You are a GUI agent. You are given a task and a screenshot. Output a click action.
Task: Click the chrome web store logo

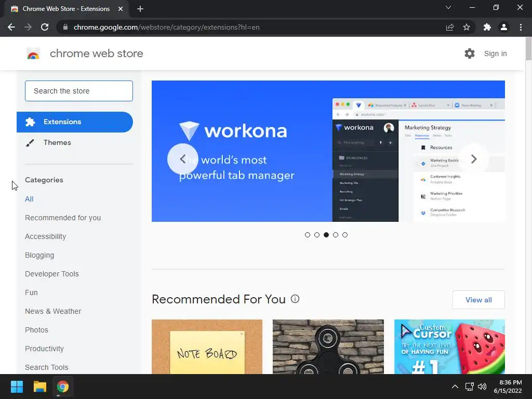click(x=33, y=54)
